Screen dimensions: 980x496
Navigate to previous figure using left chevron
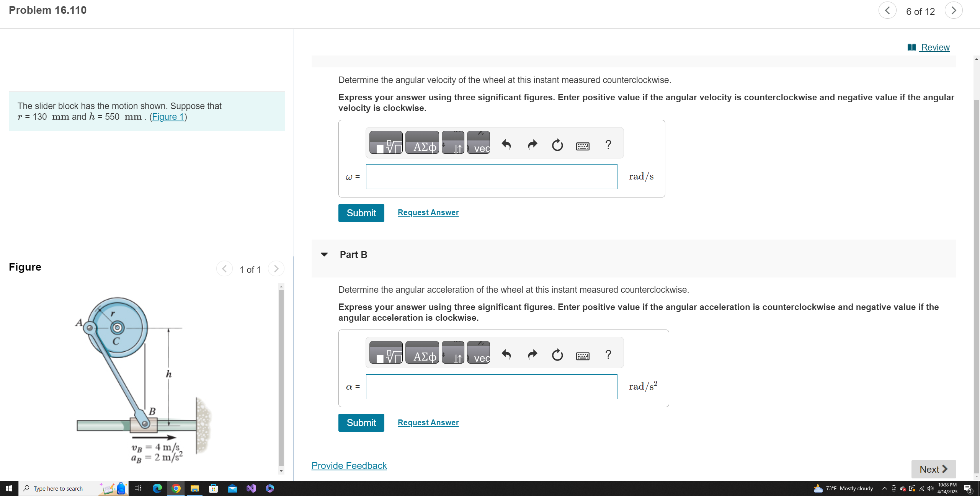(x=225, y=268)
